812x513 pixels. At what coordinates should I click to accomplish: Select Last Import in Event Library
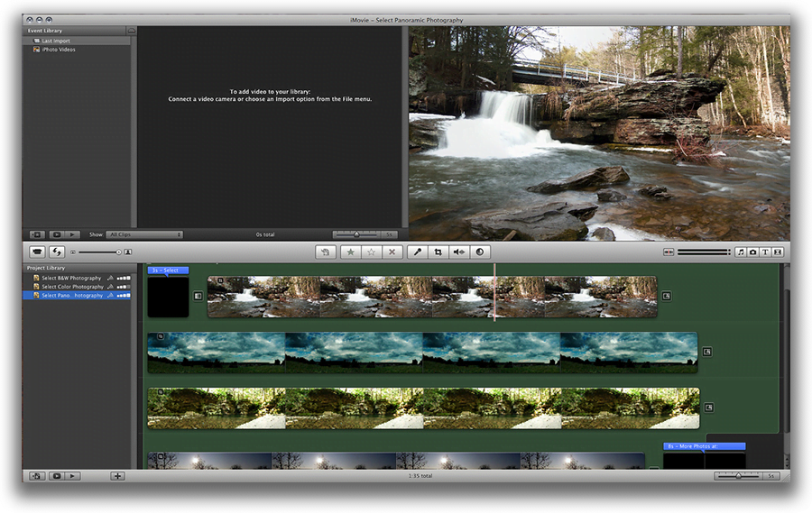[x=77, y=41]
